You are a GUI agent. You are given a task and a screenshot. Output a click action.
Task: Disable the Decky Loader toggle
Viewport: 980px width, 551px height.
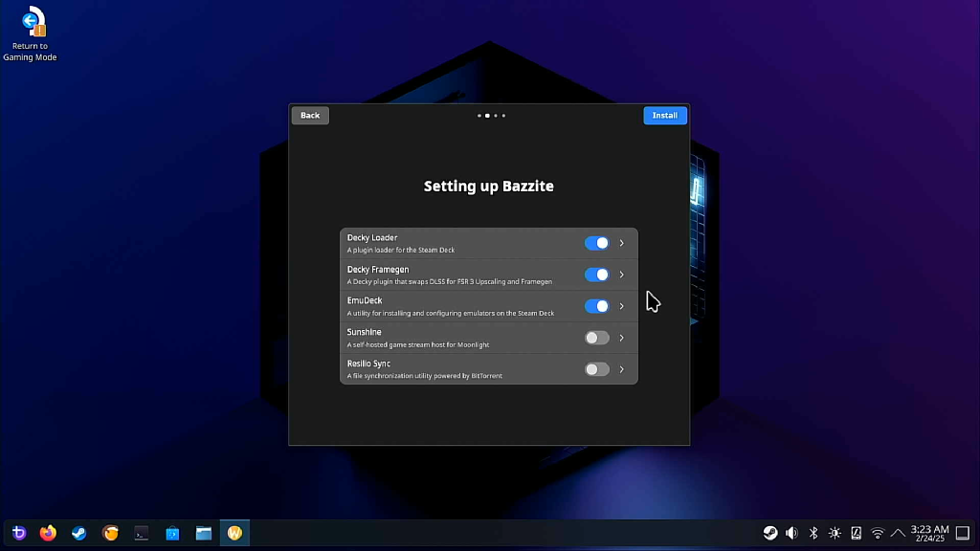598,243
